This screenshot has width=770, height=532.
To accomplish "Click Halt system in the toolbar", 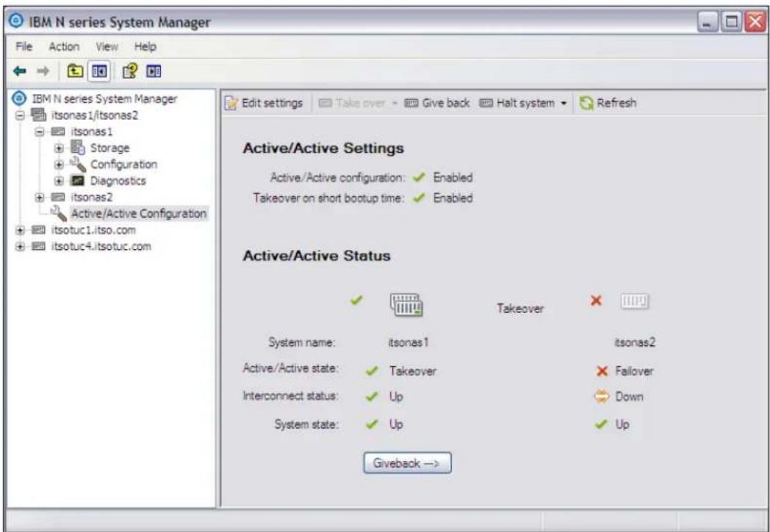I will pos(517,103).
